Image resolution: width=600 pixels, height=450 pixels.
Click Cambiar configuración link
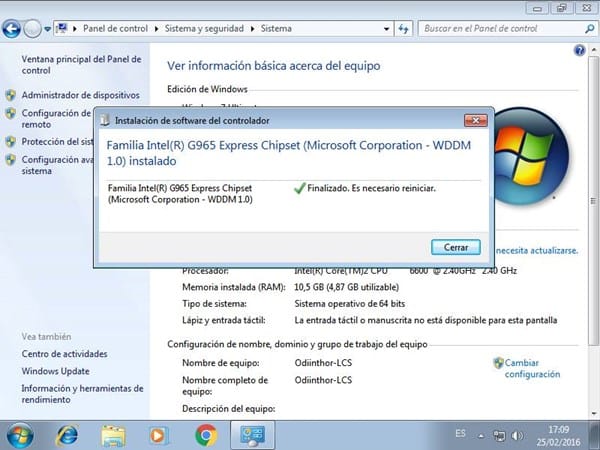(x=532, y=368)
